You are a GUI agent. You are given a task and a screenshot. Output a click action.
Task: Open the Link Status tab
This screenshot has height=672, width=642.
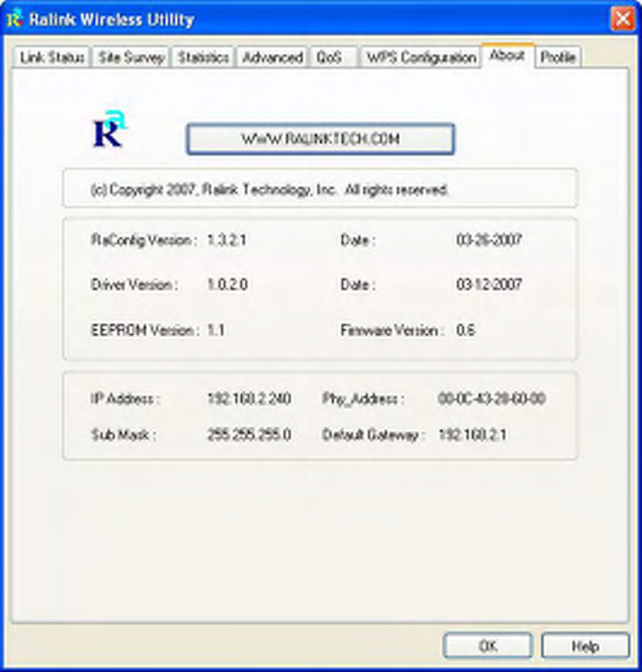(51, 57)
